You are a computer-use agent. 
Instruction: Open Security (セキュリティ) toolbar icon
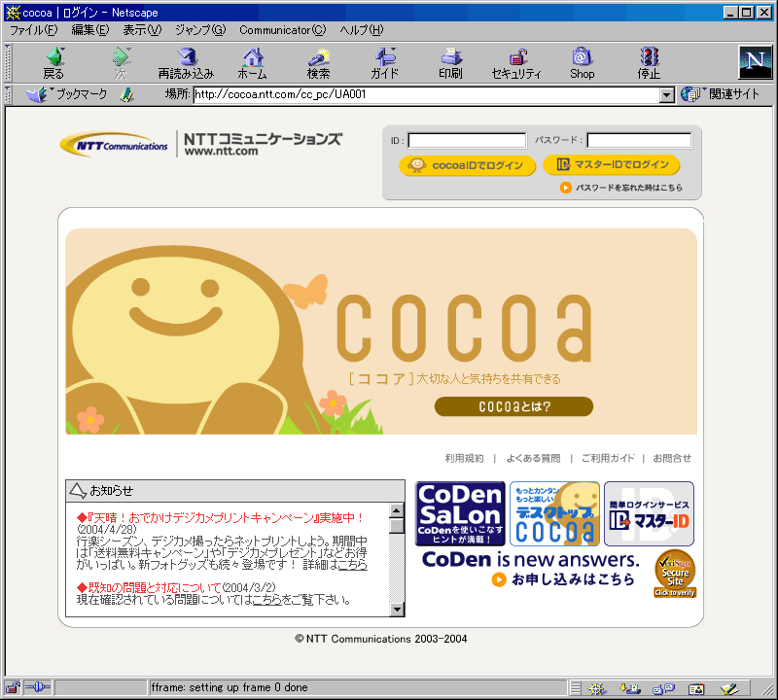[516, 63]
